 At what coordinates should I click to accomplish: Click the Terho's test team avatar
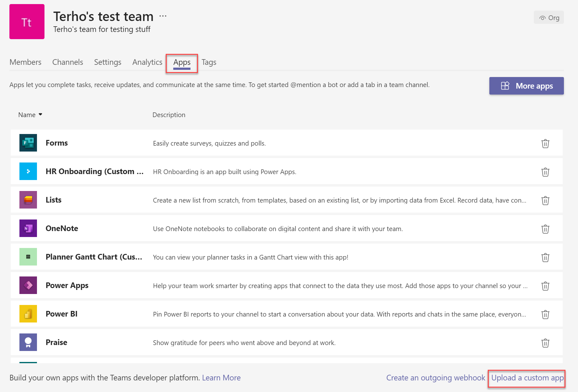click(27, 22)
